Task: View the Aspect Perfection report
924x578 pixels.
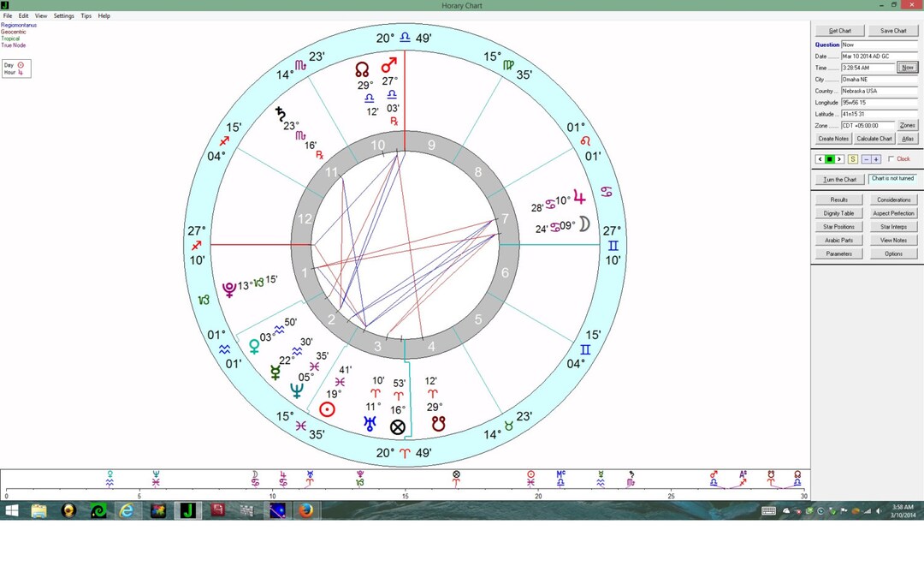Action: (x=893, y=212)
